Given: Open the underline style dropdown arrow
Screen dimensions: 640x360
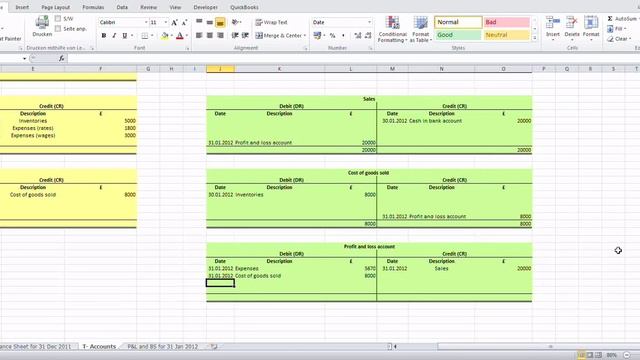Looking at the screenshot, I should click(132, 36).
